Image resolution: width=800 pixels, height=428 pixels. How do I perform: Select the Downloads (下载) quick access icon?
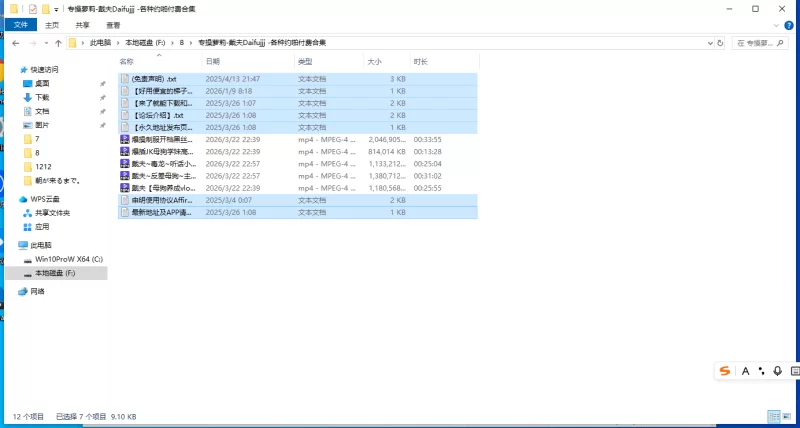(27, 97)
